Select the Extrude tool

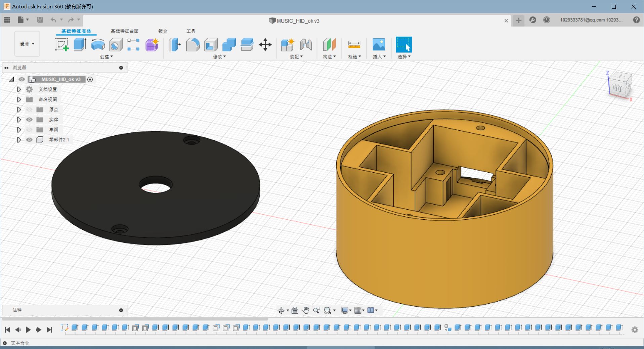[x=80, y=44]
